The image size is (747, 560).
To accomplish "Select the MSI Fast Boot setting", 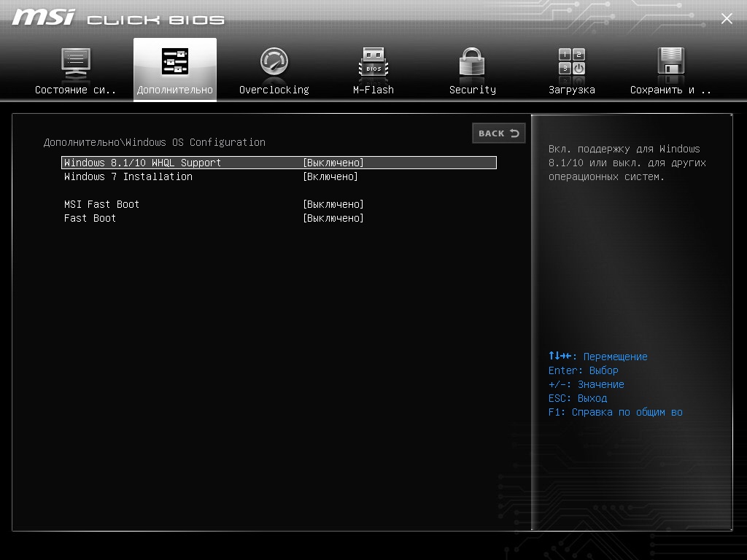I will pos(101,204).
